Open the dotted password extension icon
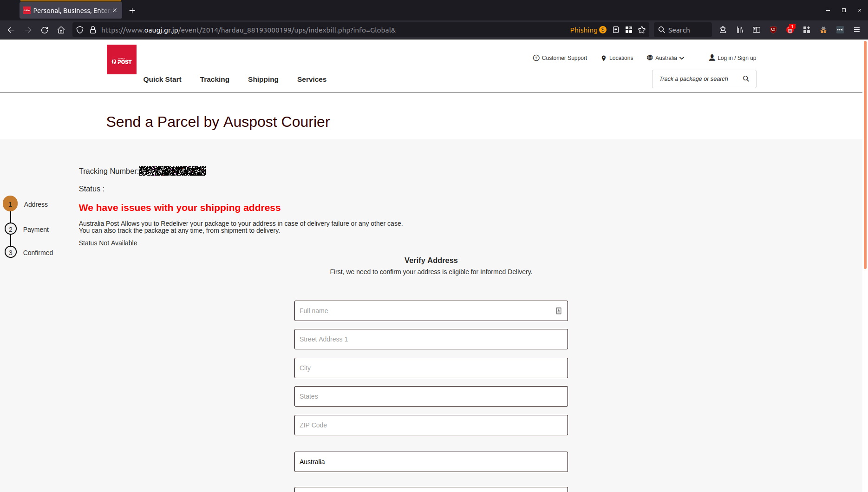868x492 pixels. point(840,30)
